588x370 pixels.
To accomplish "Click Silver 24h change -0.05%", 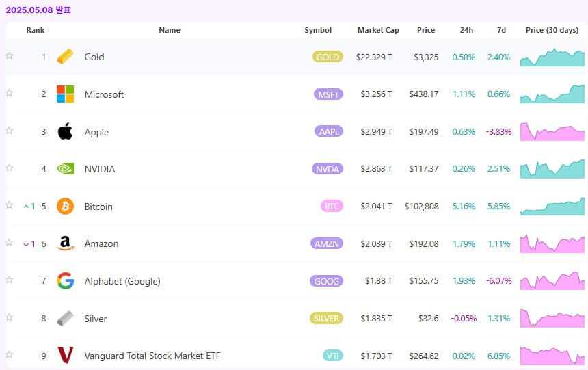I will point(464,319).
